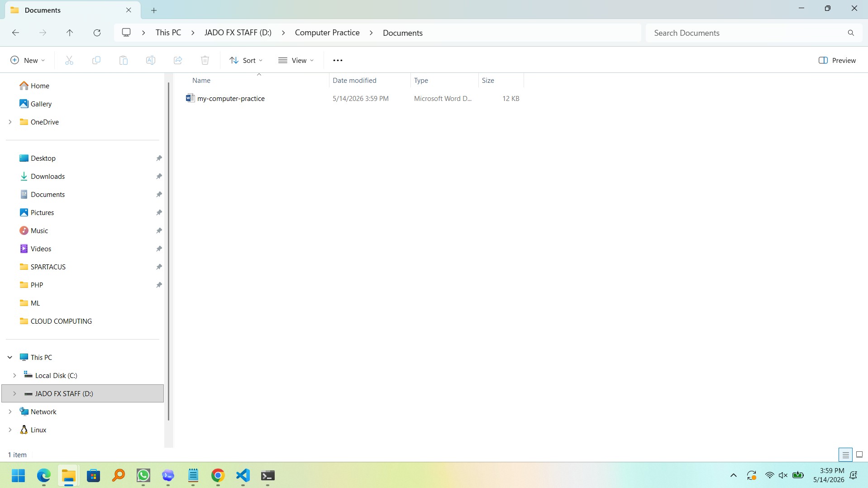Expand JADO FX STAFF (D:) node
868x488 pixels.
tap(14, 393)
